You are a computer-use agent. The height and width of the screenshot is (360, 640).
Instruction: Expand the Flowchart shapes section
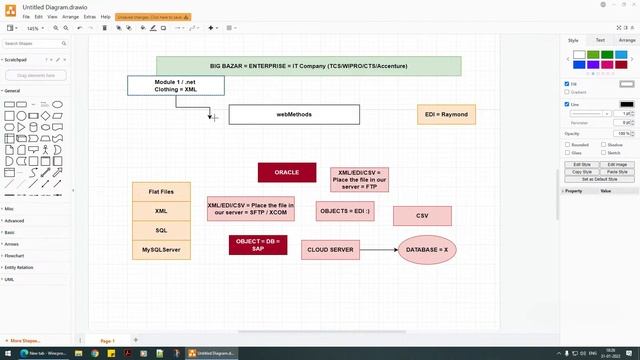pyautogui.click(x=14, y=256)
